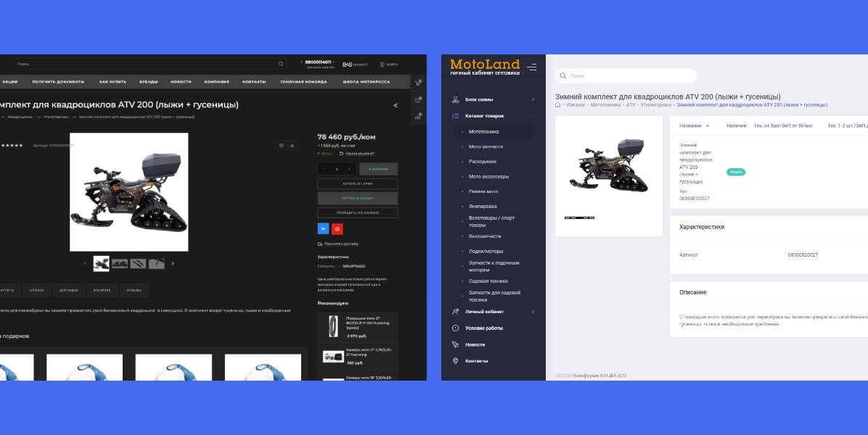Open Садовая техника in the catalog sidebar
The height and width of the screenshot is (435, 868).
488,281
